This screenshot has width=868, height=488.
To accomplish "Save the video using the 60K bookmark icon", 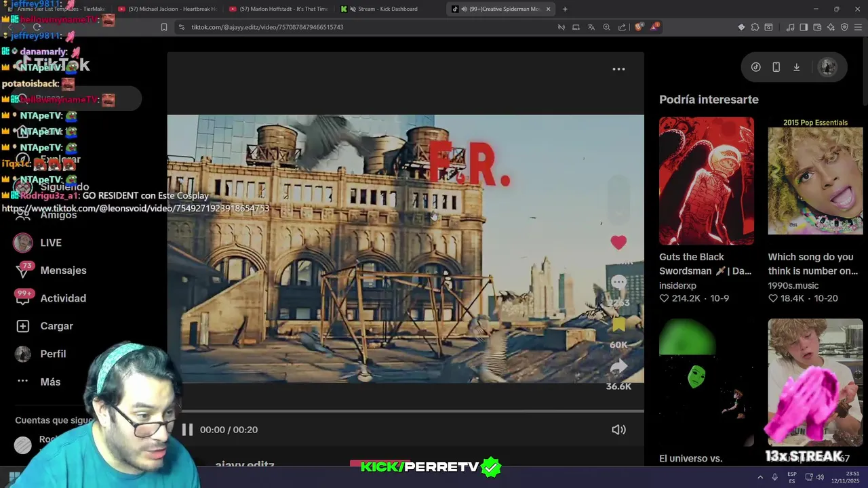I will click(618, 325).
